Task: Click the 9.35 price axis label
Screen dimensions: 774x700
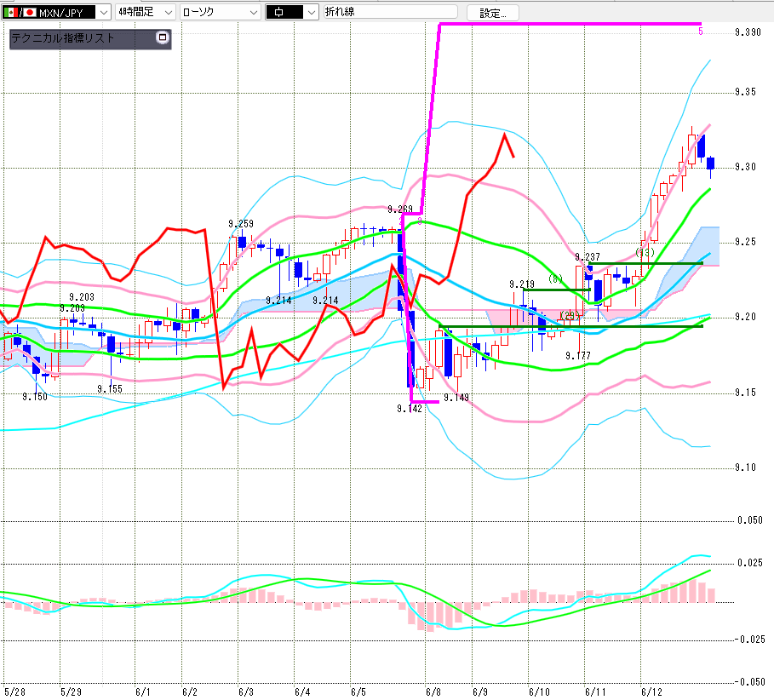Action: [745, 92]
